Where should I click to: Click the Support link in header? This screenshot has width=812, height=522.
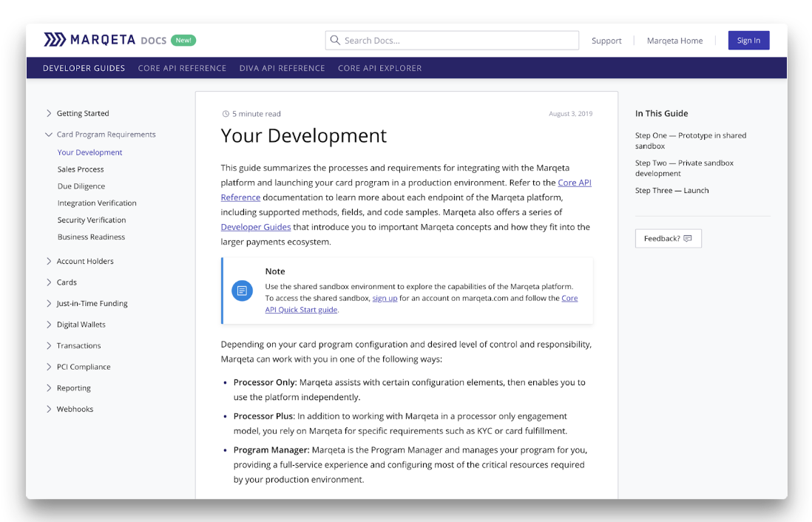pyautogui.click(x=606, y=41)
